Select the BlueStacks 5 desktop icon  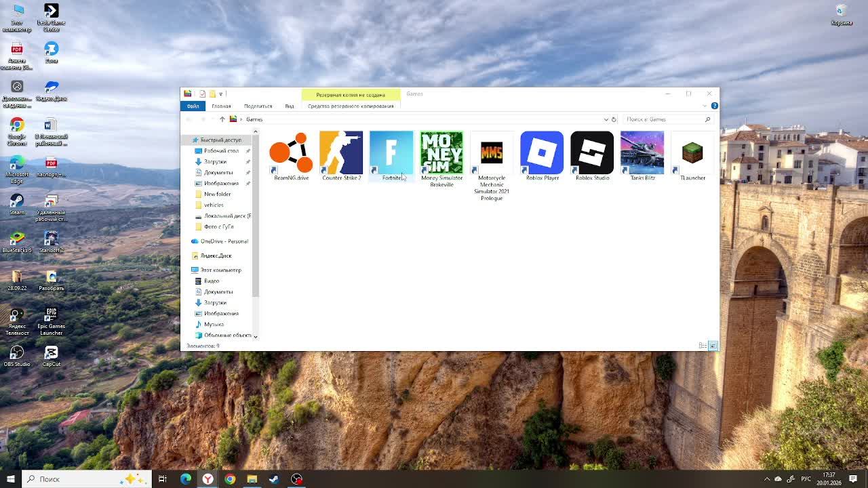(17, 243)
